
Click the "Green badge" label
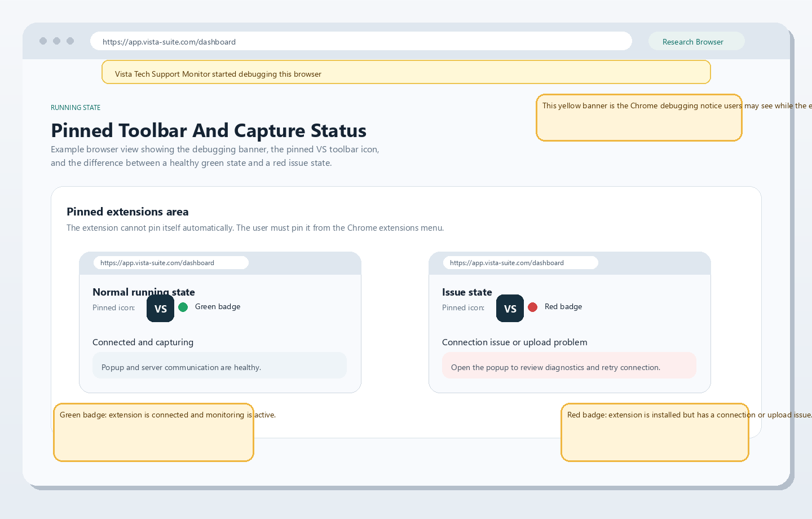click(218, 307)
